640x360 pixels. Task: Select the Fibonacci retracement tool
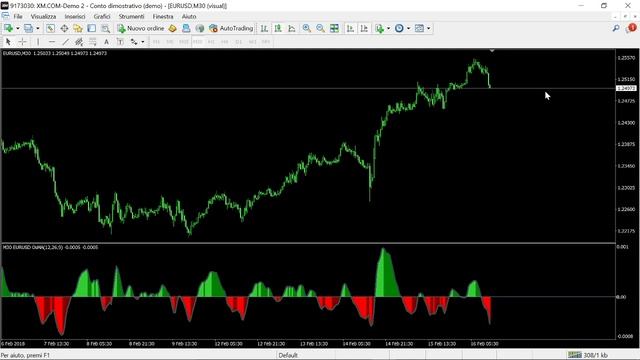[93, 42]
